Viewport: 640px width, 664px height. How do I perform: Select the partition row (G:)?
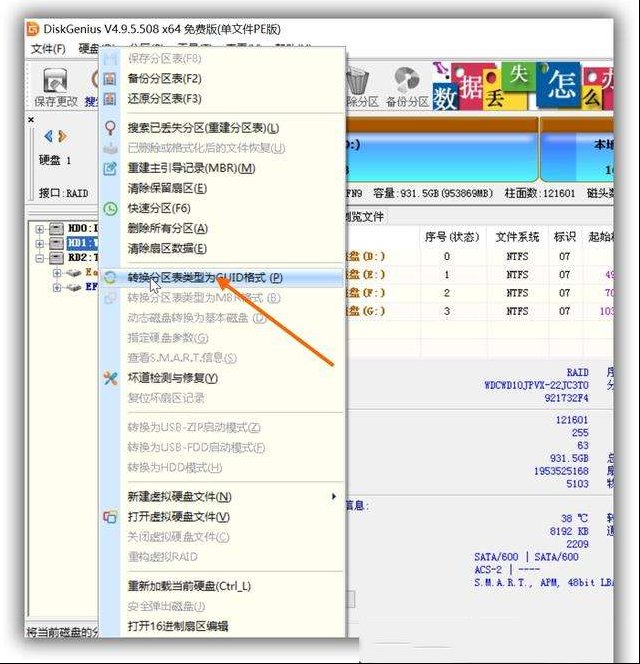pos(479,311)
